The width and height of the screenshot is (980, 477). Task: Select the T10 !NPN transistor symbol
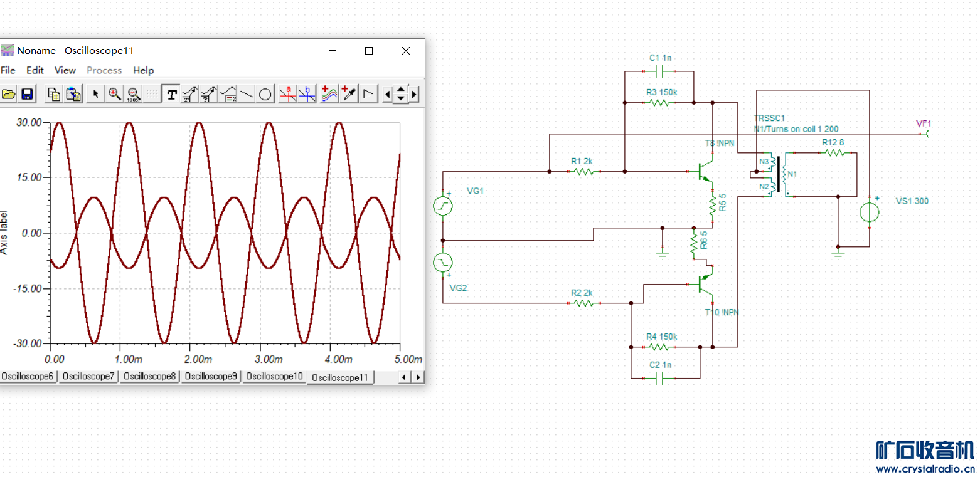click(x=705, y=284)
